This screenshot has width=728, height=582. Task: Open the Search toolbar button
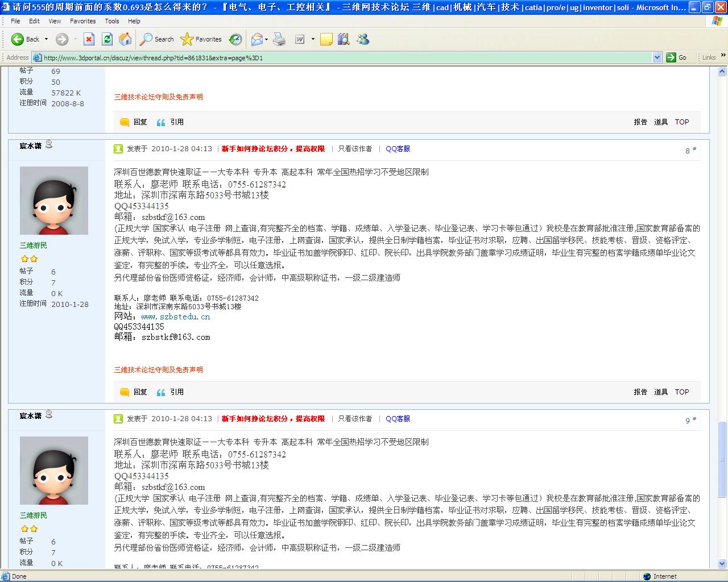[157, 39]
